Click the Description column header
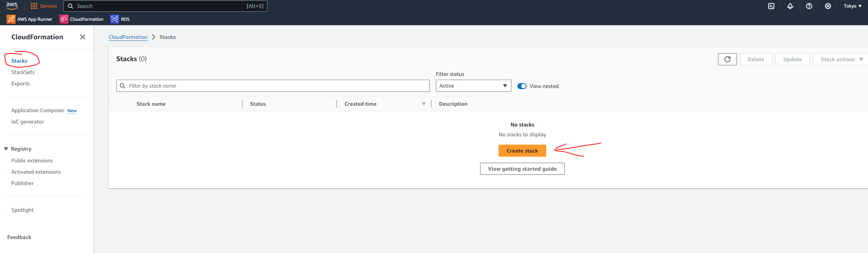The image size is (868, 253). [x=453, y=104]
